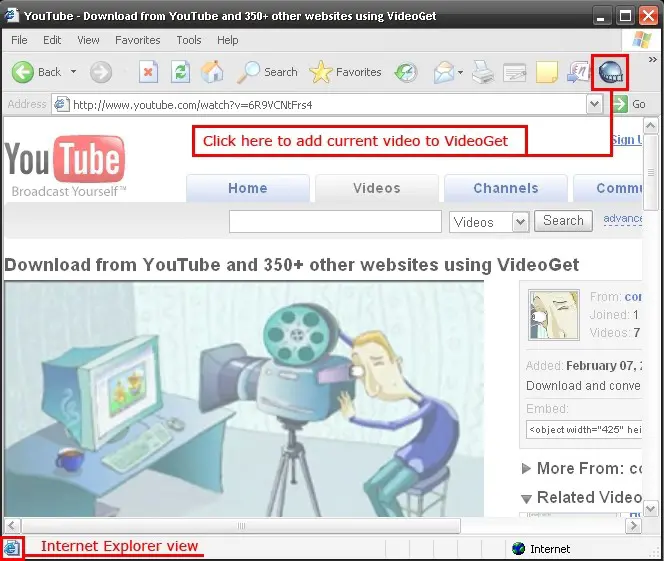Viewport: 664px width, 561px height.
Task: Click the status bar page icon
Action: pos(11,548)
